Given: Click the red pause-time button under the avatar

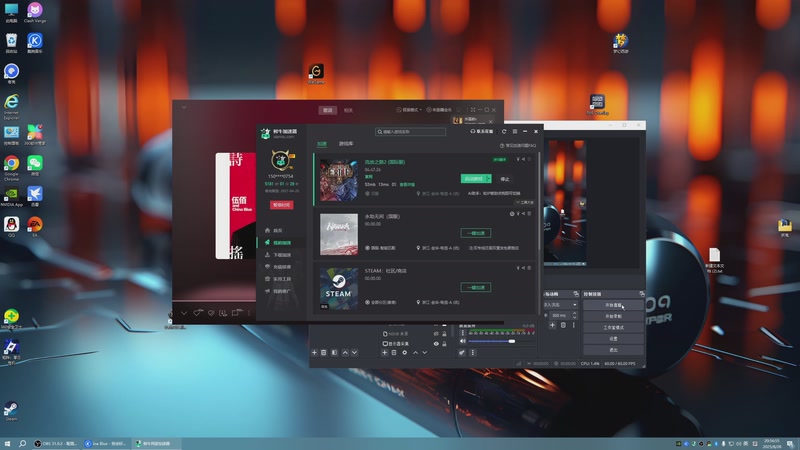Looking at the screenshot, I should click(282, 205).
